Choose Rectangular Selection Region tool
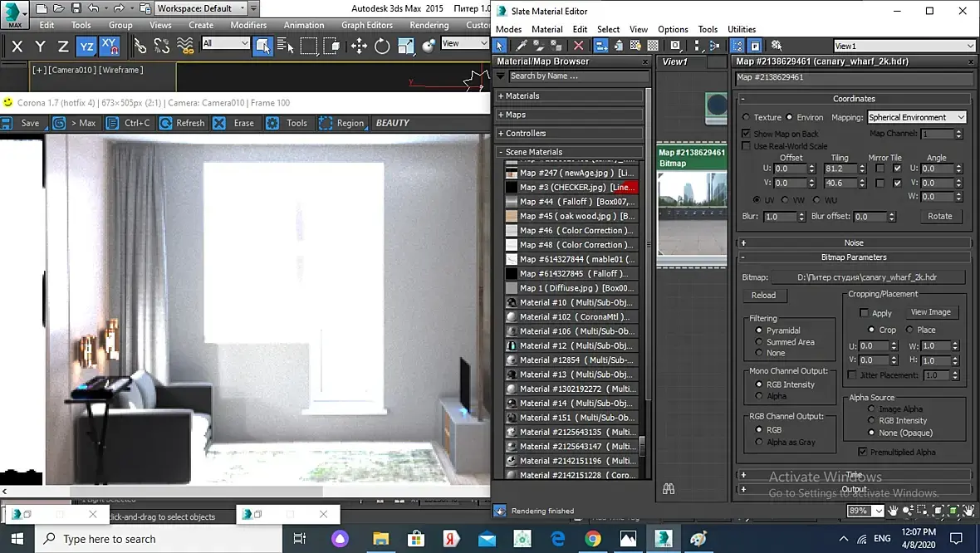This screenshot has height=553, width=980. pos(309,46)
